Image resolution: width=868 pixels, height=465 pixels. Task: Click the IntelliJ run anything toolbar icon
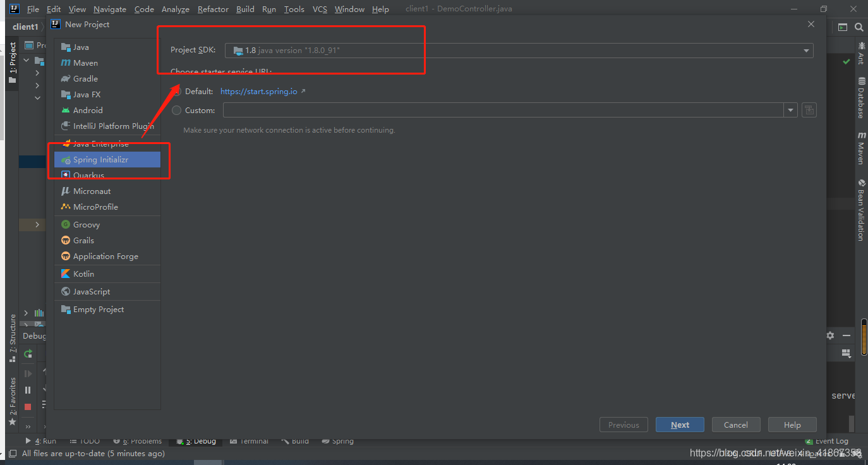[843, 27]
